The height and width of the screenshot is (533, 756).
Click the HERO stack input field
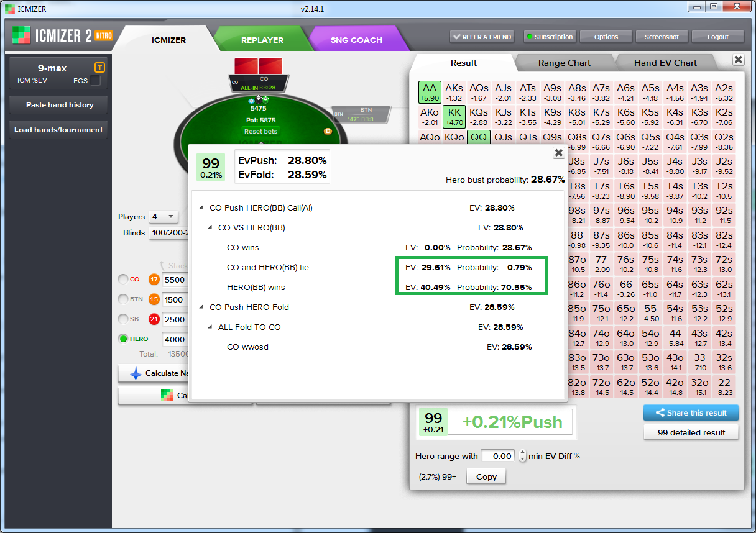tap(175, 339)
